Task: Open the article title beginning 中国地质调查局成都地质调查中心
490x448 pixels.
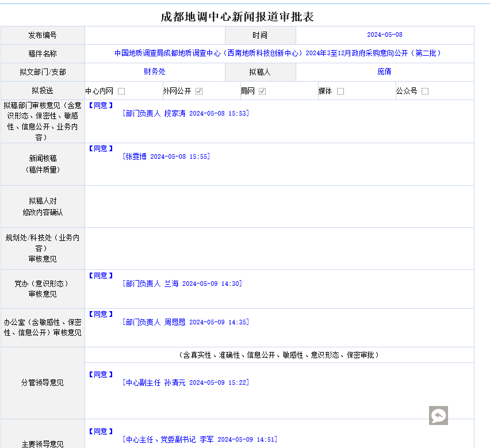Action: 278,53
